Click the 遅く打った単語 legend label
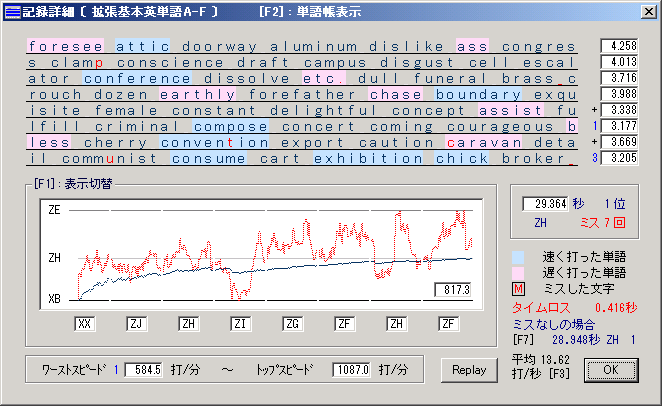This screenshot has width=662, height=406. [x=584, y=273]
